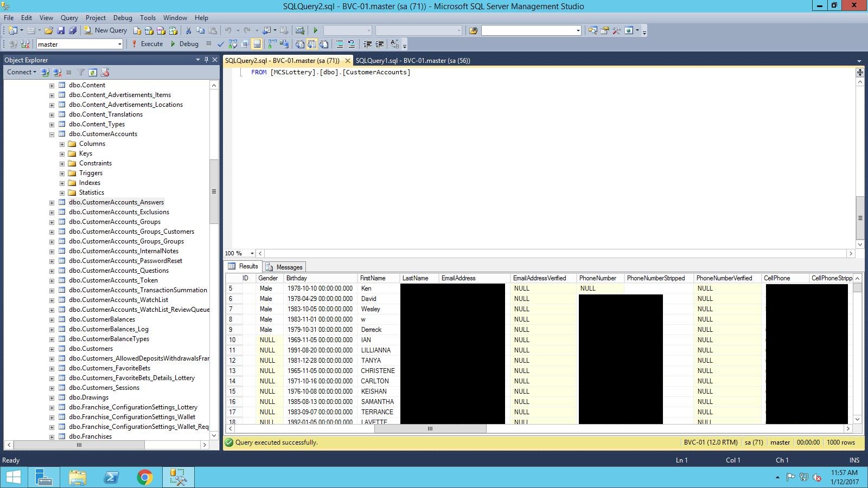Switch to the Messages tab
Screen dimensions: 868x488
point(284,267)
